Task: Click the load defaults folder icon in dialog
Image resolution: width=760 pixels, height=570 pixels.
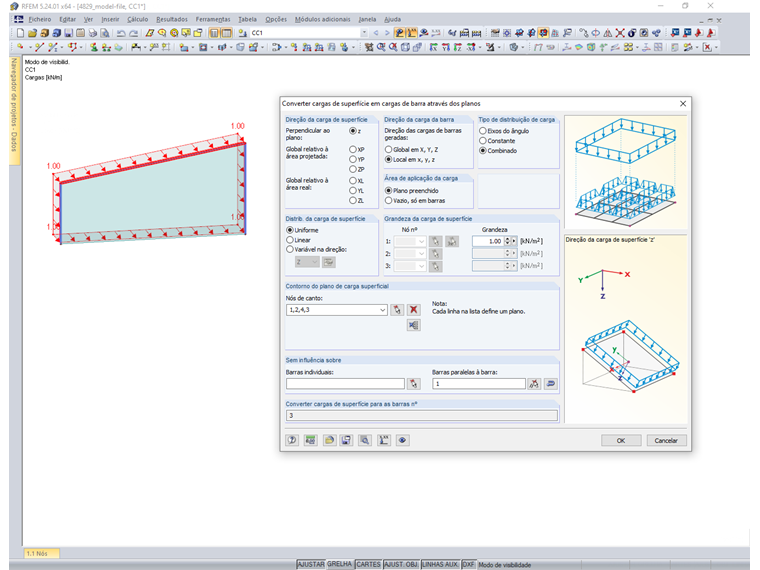Action: [329, 440]
